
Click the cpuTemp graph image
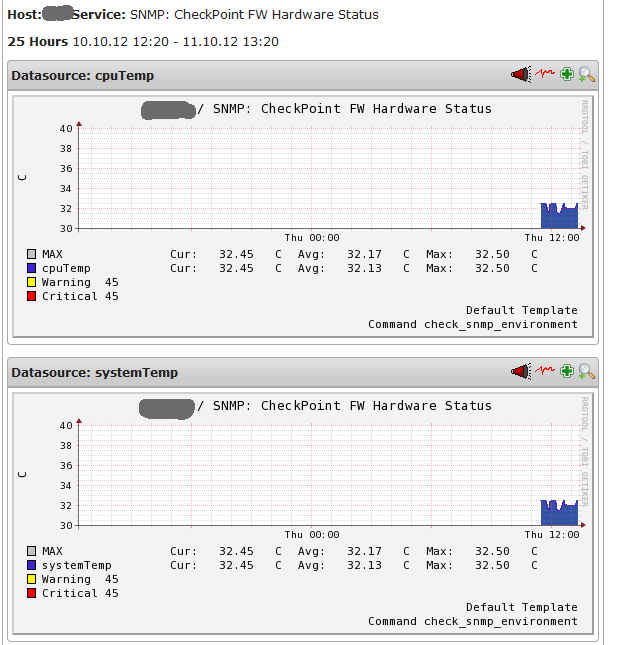(x=303, y=216)
